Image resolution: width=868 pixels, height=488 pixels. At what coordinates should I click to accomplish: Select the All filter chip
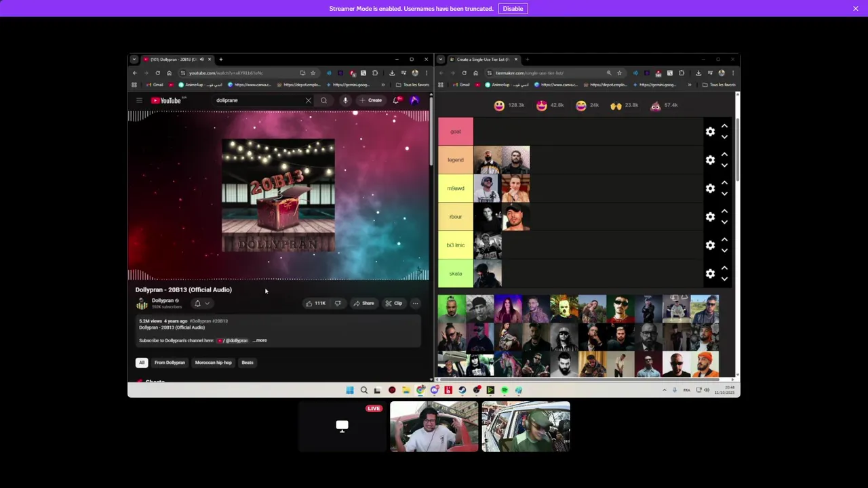coord(142,363)
